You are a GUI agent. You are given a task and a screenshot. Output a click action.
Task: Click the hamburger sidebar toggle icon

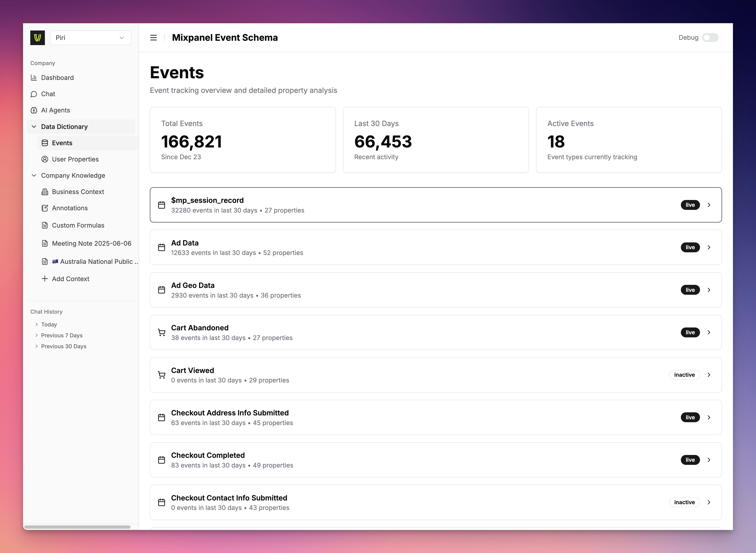click(153, 38)
